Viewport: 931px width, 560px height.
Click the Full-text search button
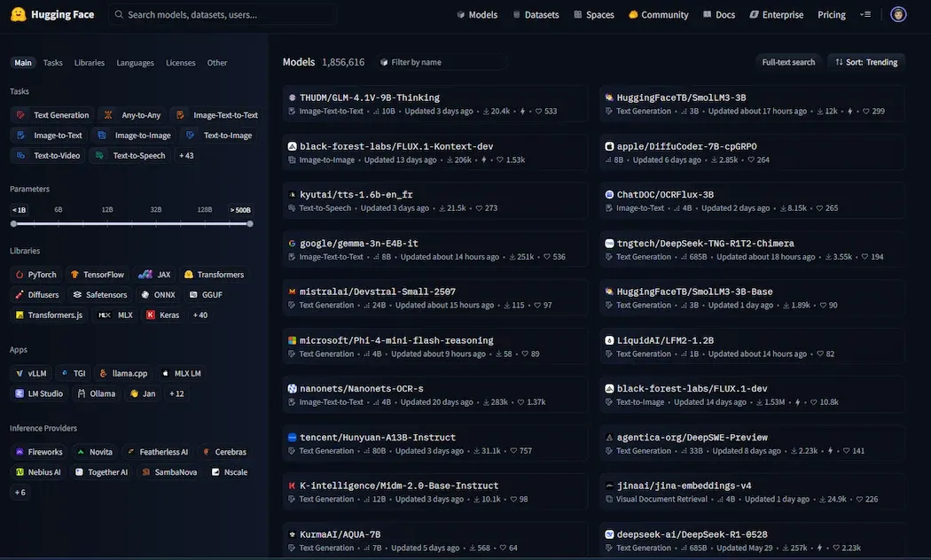(x=788, y=62)
